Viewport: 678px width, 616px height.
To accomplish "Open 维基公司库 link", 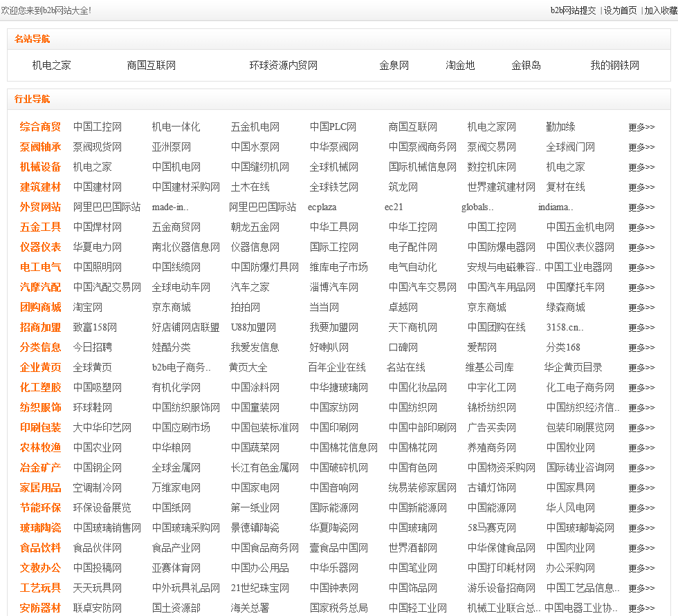I will [490, 367].
